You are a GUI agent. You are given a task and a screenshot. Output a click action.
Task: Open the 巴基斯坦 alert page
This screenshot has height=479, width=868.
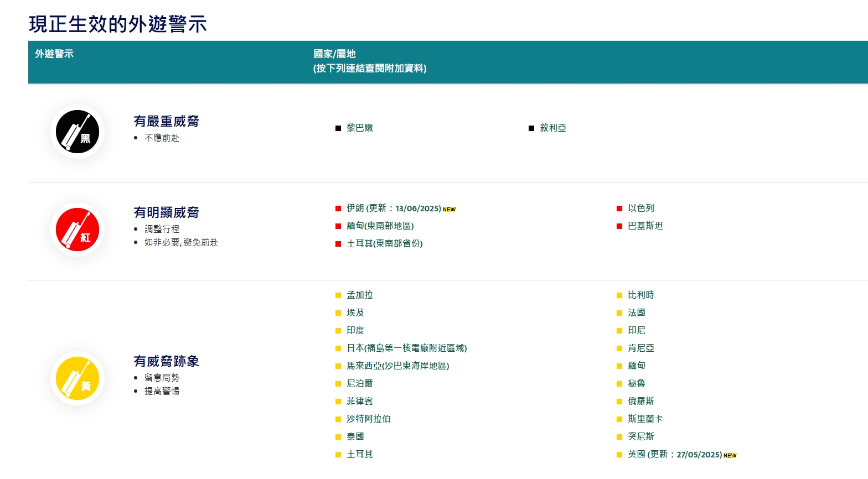pyautogui.click(x=645, y=226)
